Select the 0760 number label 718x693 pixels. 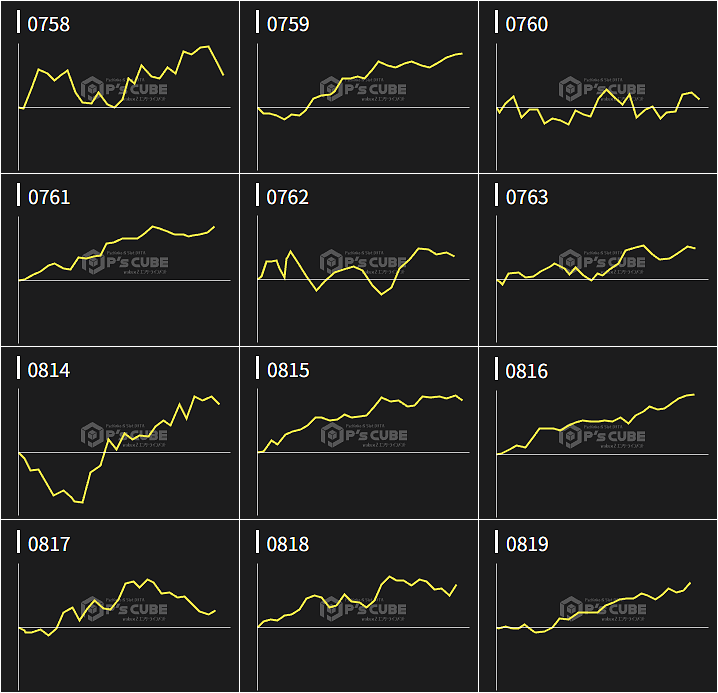pyautogui.click(x=527, y=24)
